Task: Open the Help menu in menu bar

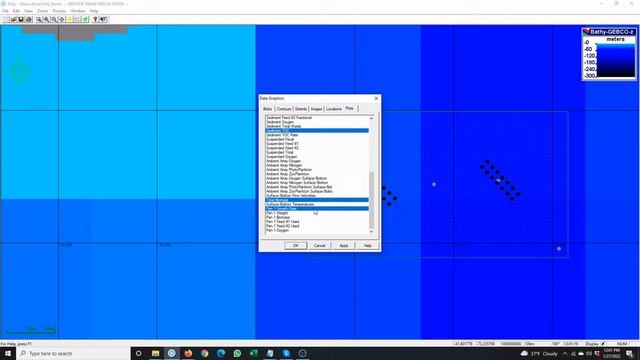Action: click(94, 11)
